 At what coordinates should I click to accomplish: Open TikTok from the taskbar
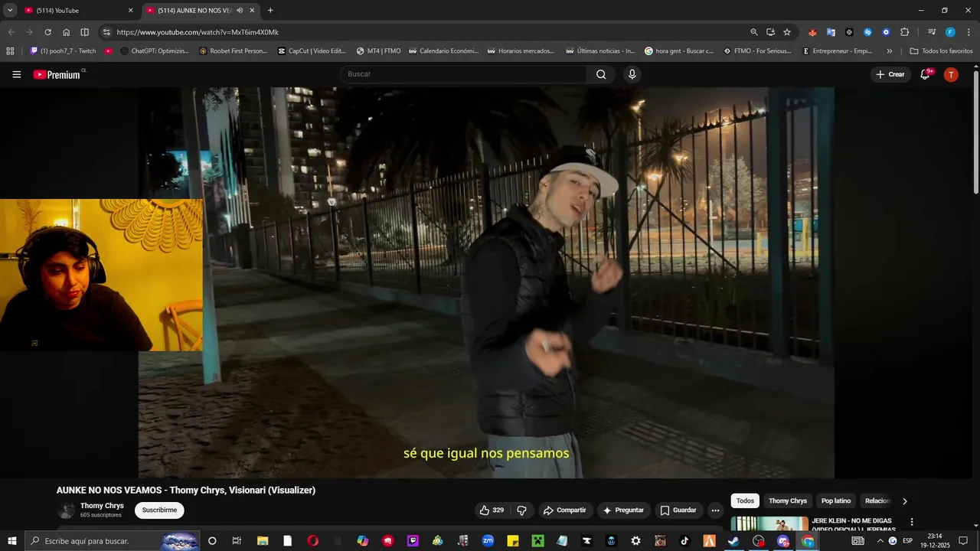point(684,541)
